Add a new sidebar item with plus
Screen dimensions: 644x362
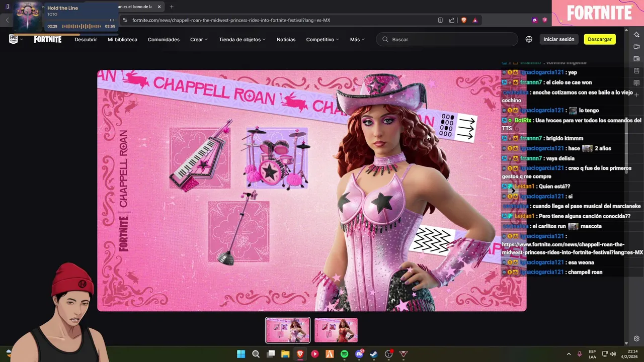pos(636,95)
